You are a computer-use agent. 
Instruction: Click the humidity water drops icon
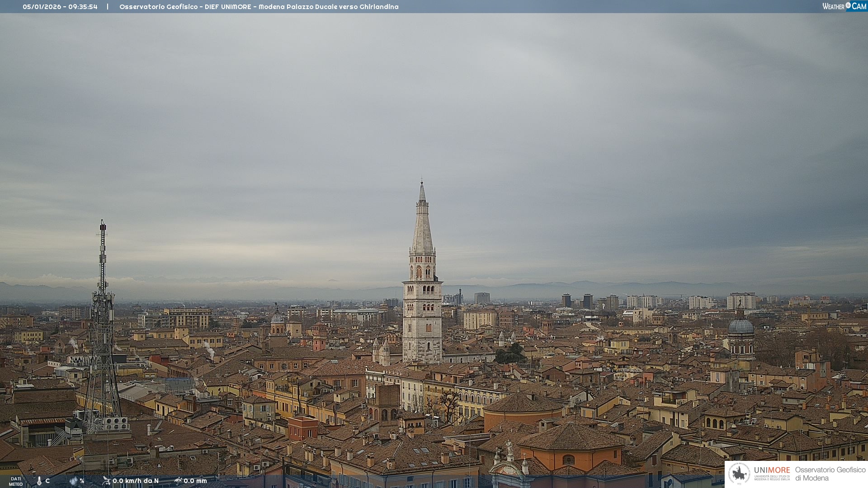pos(74,481)
